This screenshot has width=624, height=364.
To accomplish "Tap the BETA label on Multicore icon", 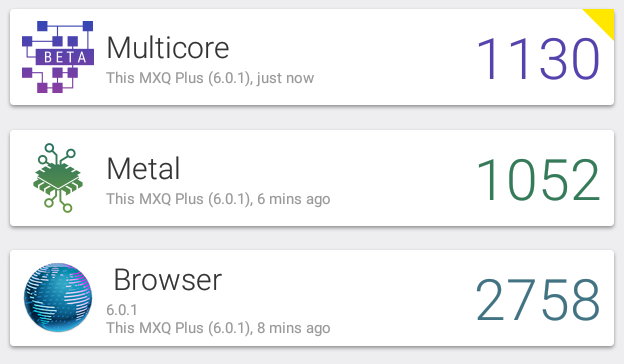I will pos(65,57).
